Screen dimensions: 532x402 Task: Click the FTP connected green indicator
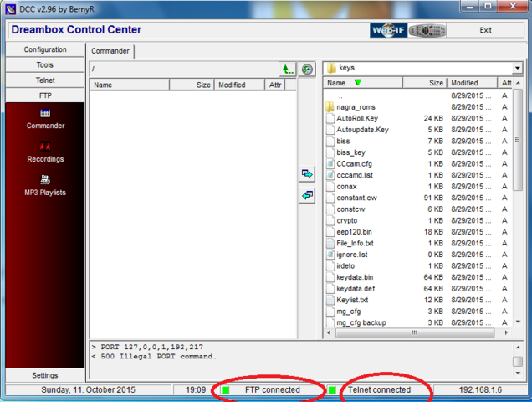click(x=225, y=390)
